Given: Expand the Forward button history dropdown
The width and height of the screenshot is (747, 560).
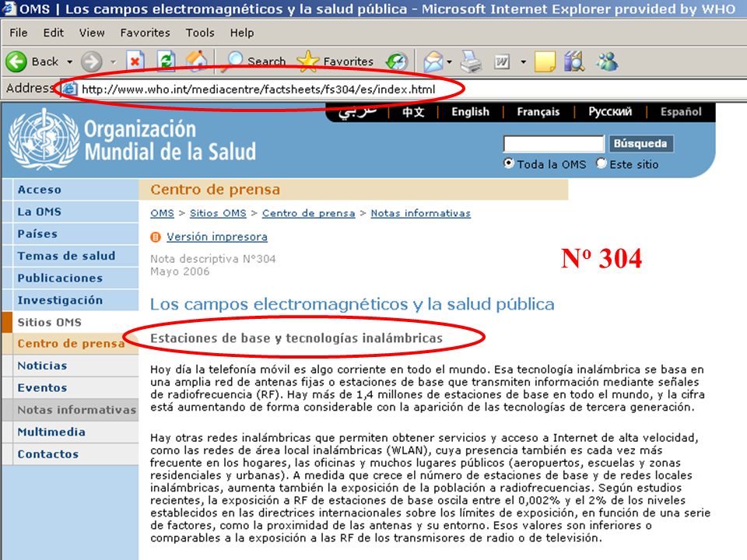Looking at the screenshot, I should coord(113,61).
